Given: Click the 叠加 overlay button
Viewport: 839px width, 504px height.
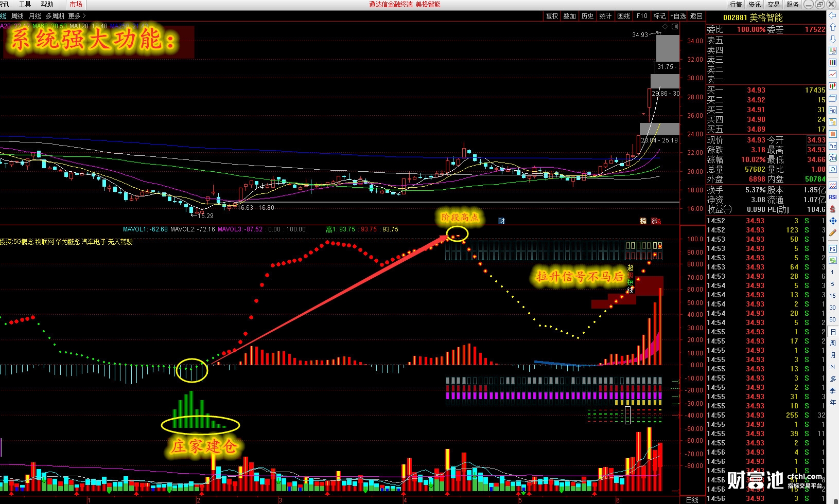Looking at the screenshot, I should tap(569, 16).
